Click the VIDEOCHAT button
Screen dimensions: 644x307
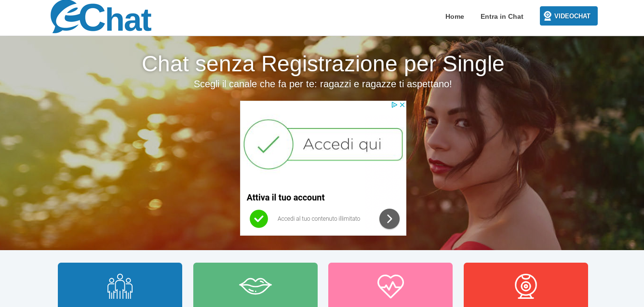(569, 16)
